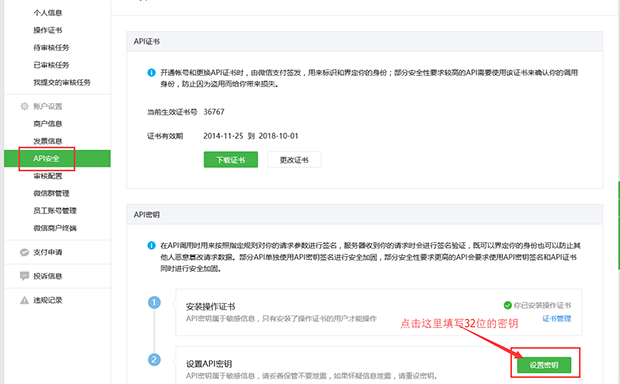620x384 pixels.
Task: Go to 已审核任务
Action: point(51,65)
